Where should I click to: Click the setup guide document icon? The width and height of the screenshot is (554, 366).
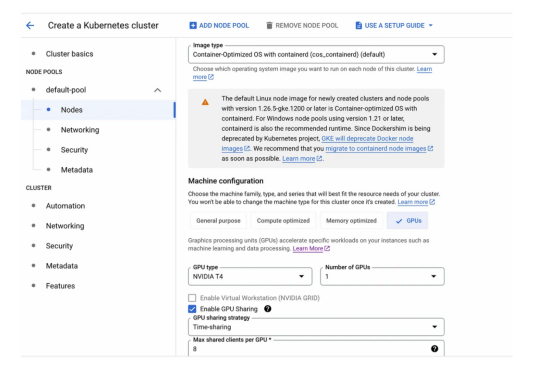coord(359,25)
